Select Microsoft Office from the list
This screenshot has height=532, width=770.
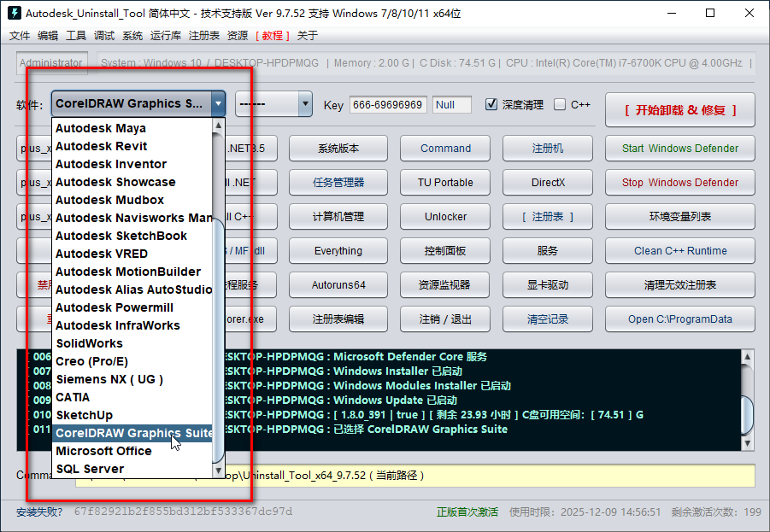[132, 451]
